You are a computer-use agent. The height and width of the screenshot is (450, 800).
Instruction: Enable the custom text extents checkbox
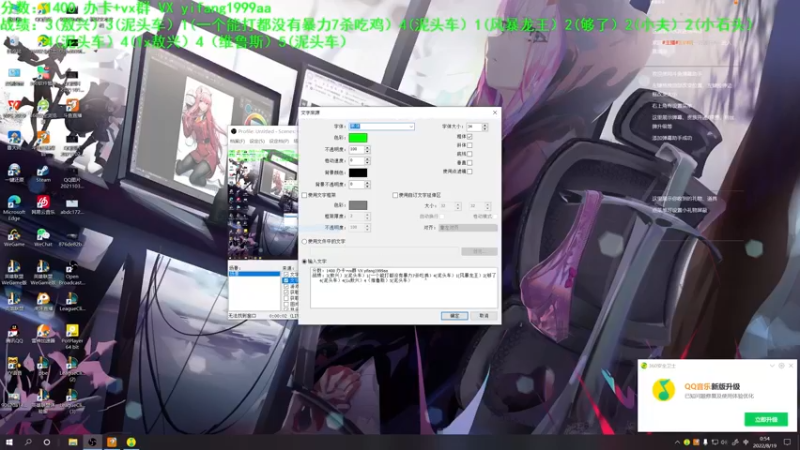click(x=395, y=195)
